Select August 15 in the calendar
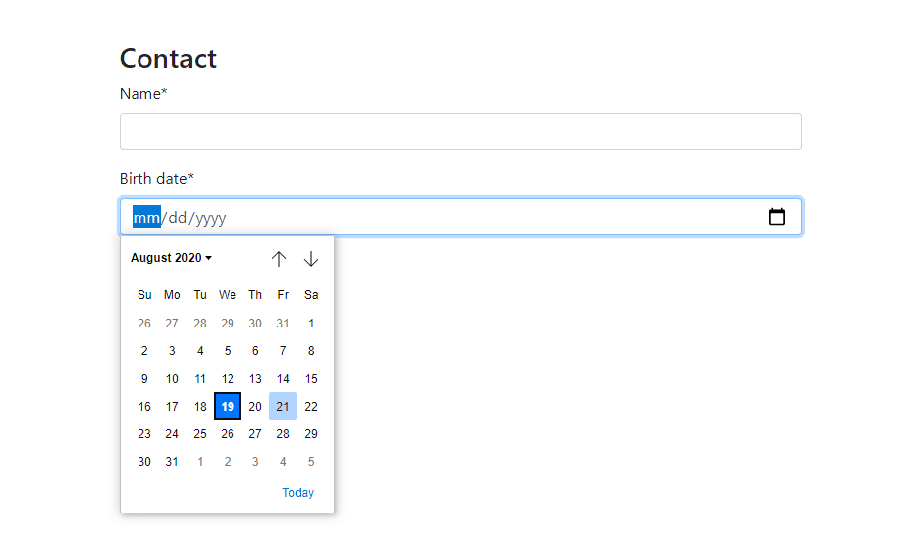Image resolution: width=924 pixels, height=560 pixels. click(311, 379)
